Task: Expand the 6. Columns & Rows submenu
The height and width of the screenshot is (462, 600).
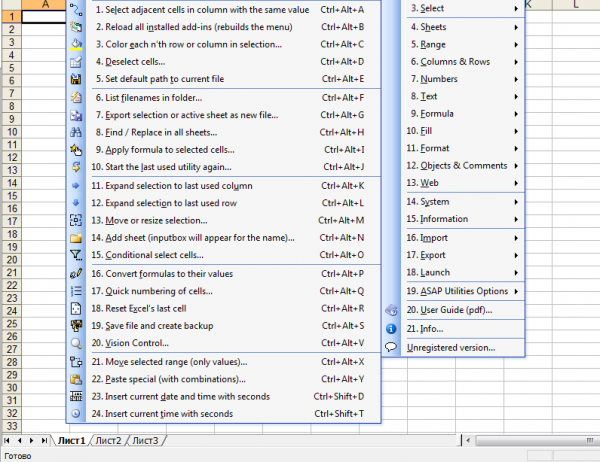Action: pos(463,62)
